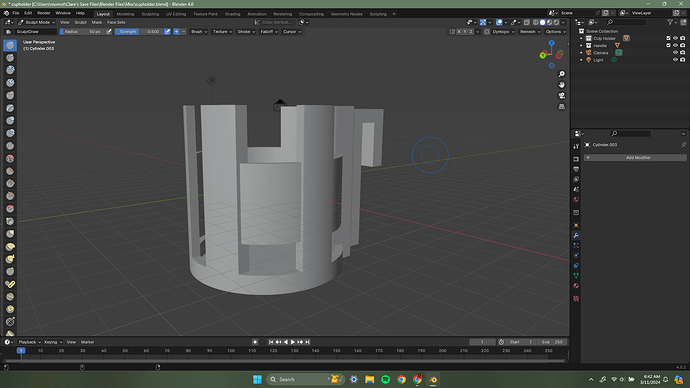Open the Brush settings dropdown
Image resolution: width=690 pixels, height=388 pixels.
point(199,32)
